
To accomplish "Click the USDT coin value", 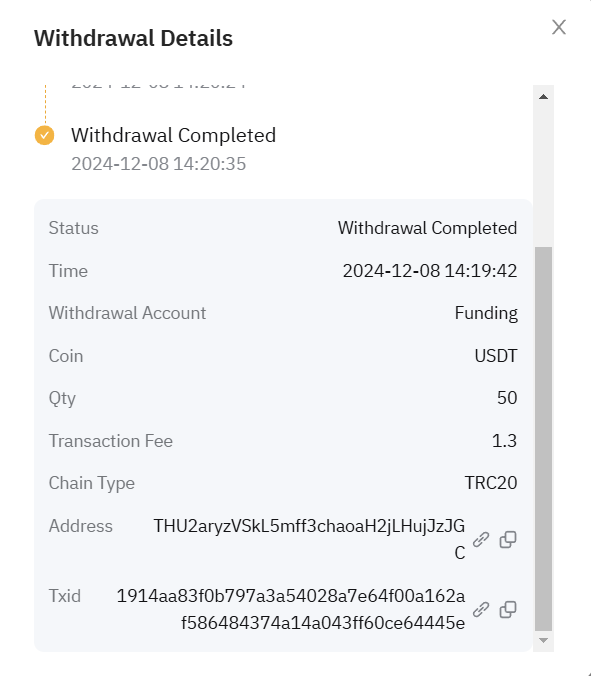I will pyautogui.click(x=496, y=356).
